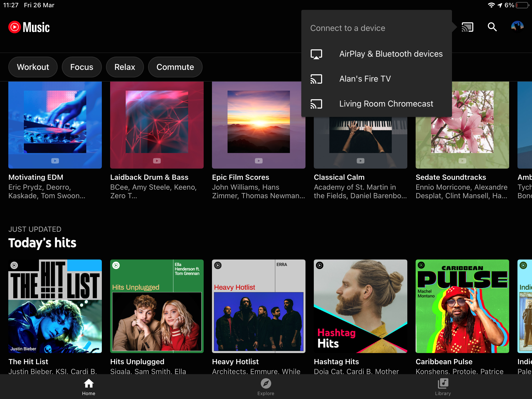Activate the Relax mood chip
This screenshot has width=532, height=399.
125,67
